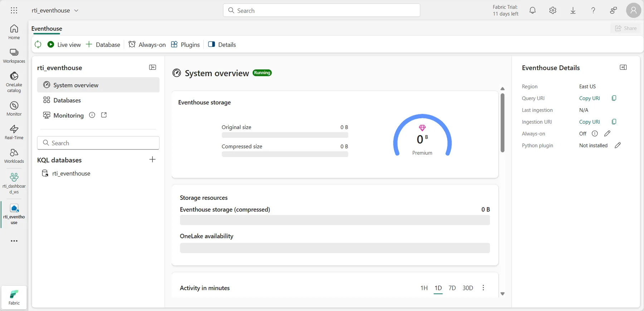Click the global Search box
644x311 pixels.
[322, 10]
